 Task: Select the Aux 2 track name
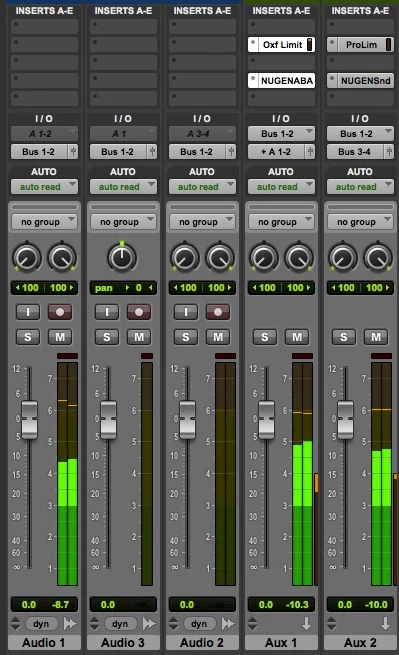click(x=360, y=642)
